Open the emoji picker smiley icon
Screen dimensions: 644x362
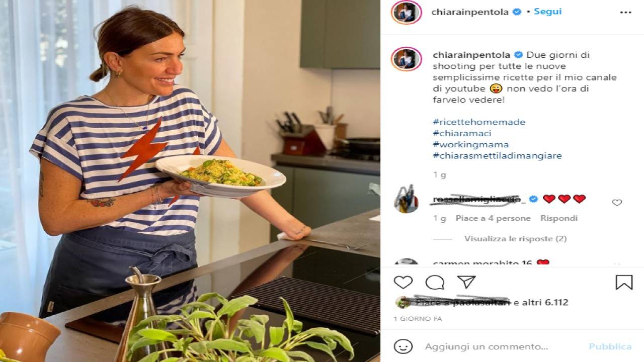tap(403, 346)
